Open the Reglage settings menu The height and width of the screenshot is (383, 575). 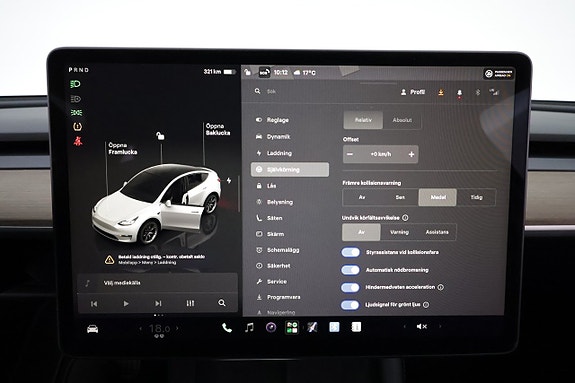coord(272,120)
